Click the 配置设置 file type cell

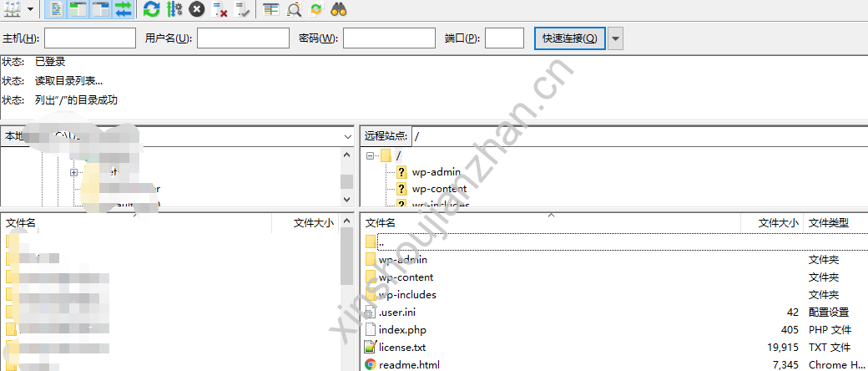828,313
